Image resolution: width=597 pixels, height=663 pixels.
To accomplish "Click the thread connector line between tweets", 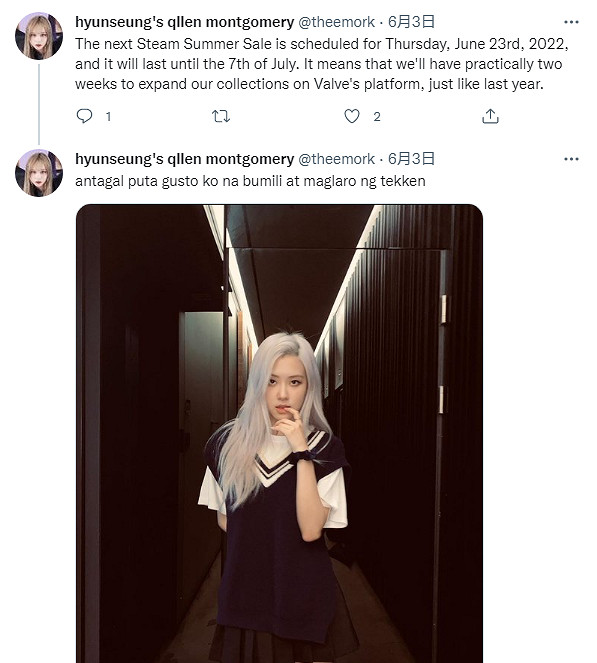I will click(x=39, y=104).
